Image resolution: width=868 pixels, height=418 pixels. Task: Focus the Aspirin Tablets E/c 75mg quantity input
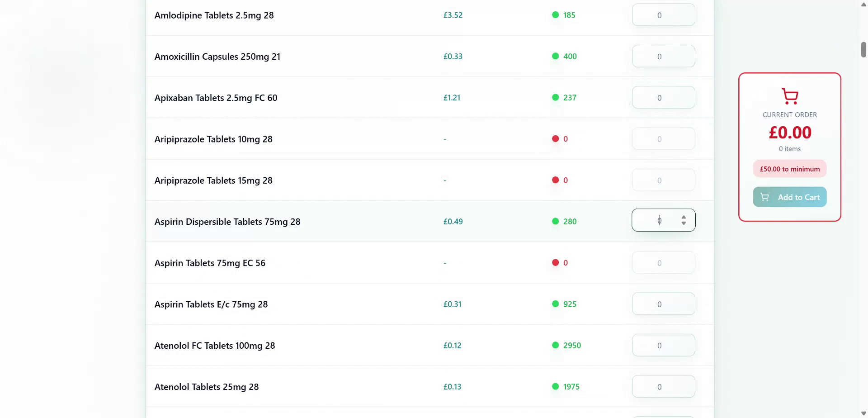click(663, 304)
